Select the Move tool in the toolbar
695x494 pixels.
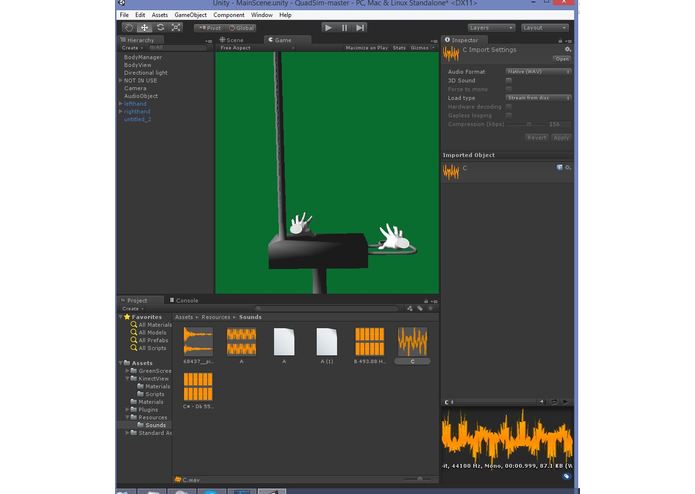[144, 27]
